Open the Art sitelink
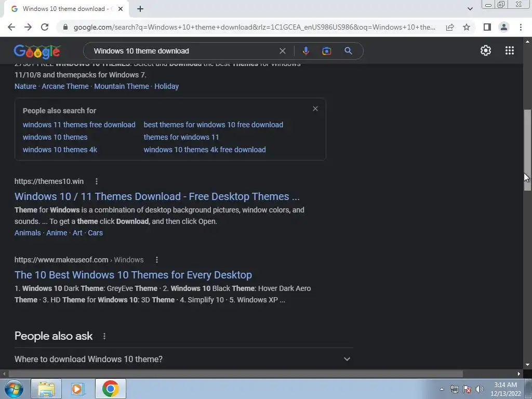Viewport: 532px width, 399px height. pos(77,233)
